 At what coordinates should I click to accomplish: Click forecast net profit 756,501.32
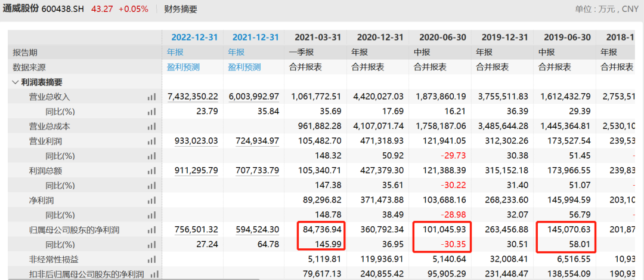coord(196,230)
